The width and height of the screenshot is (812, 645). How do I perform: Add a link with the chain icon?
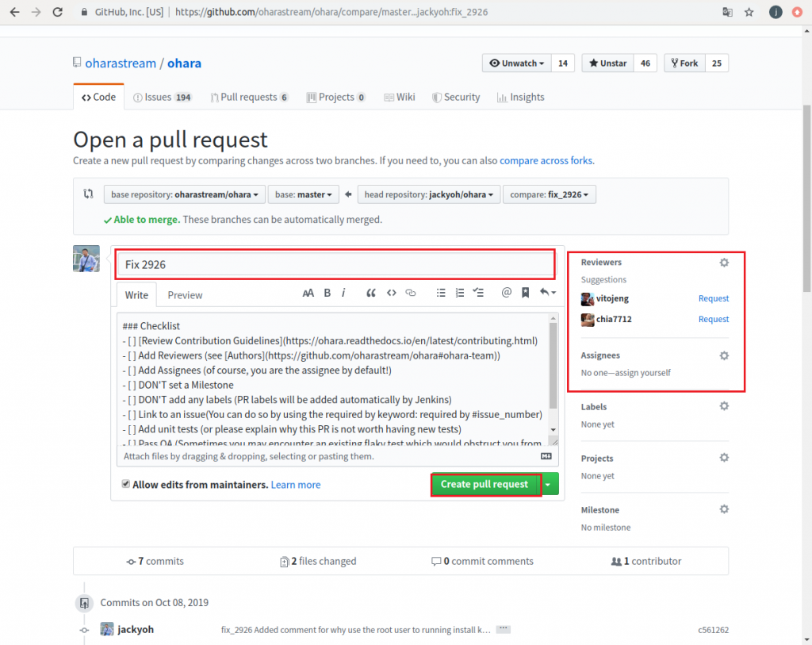click(x=411, y=294)
